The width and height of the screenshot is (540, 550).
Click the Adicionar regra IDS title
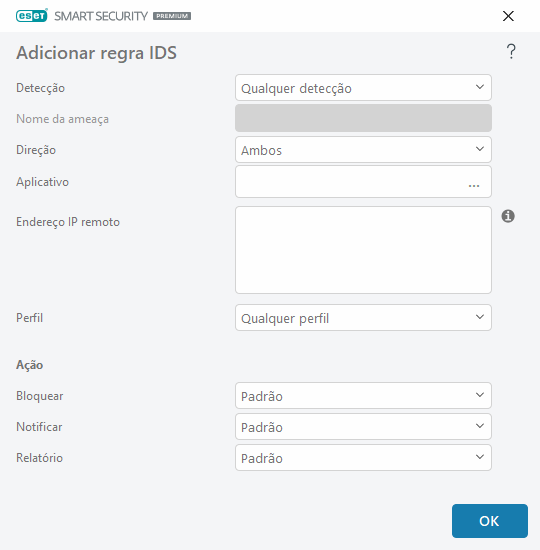96,53
